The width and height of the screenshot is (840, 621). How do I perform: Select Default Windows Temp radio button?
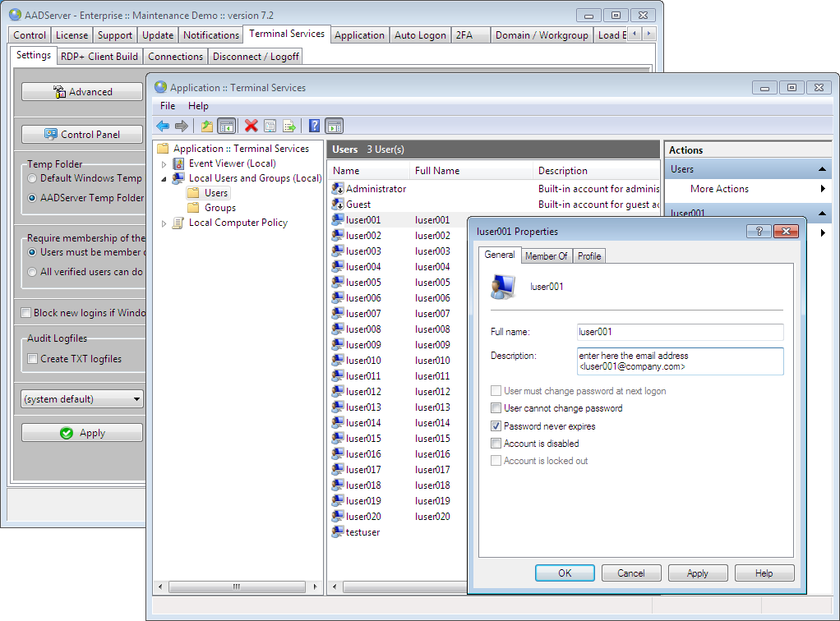point(32,178)
